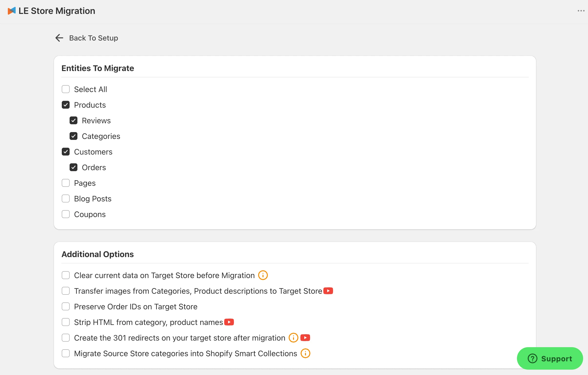Enable the Select All checkbox
588x375 pixels.
65,89
